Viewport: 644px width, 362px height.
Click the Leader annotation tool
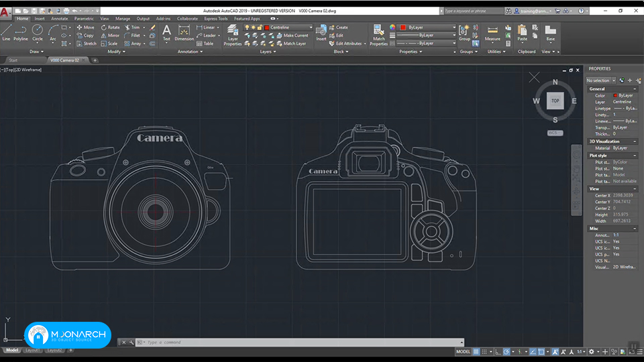click(206, 36)
